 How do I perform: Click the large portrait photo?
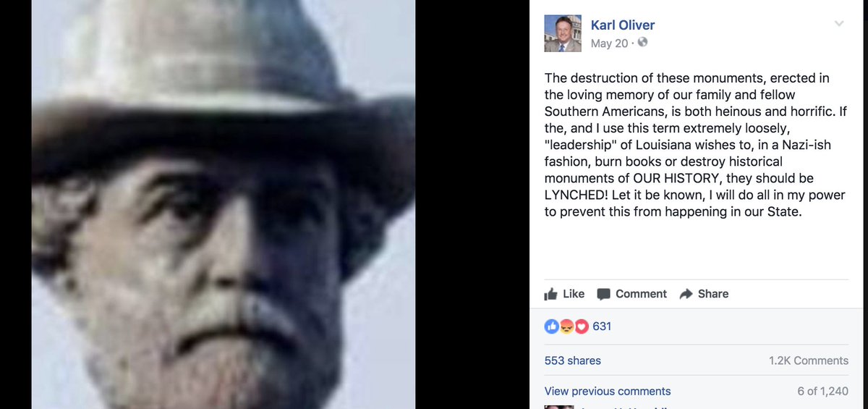click(224, 204)
